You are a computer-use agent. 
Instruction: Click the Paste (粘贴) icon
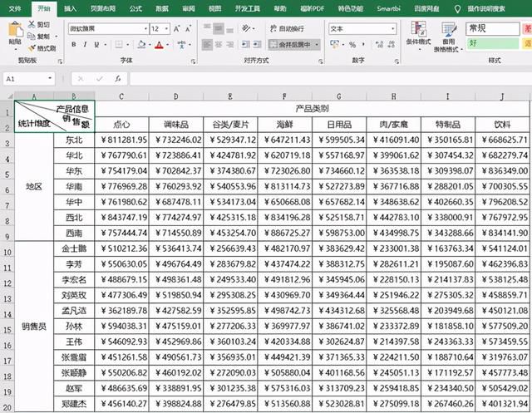pos(15,30)
